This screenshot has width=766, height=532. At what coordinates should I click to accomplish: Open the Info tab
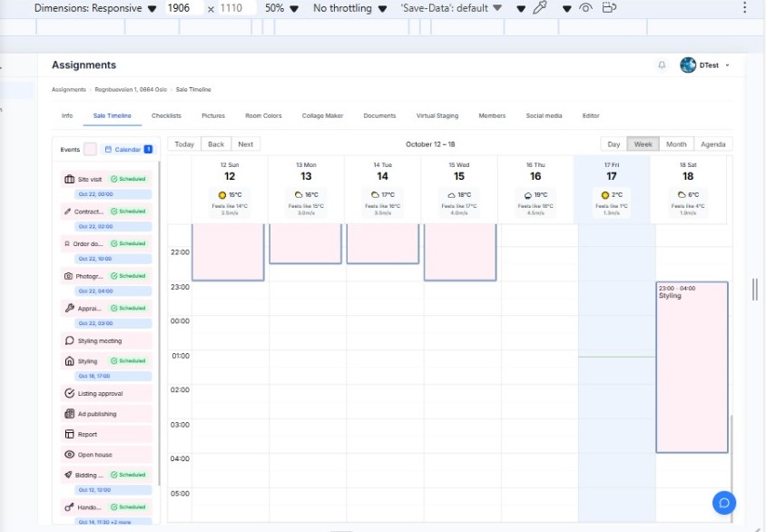67,116
